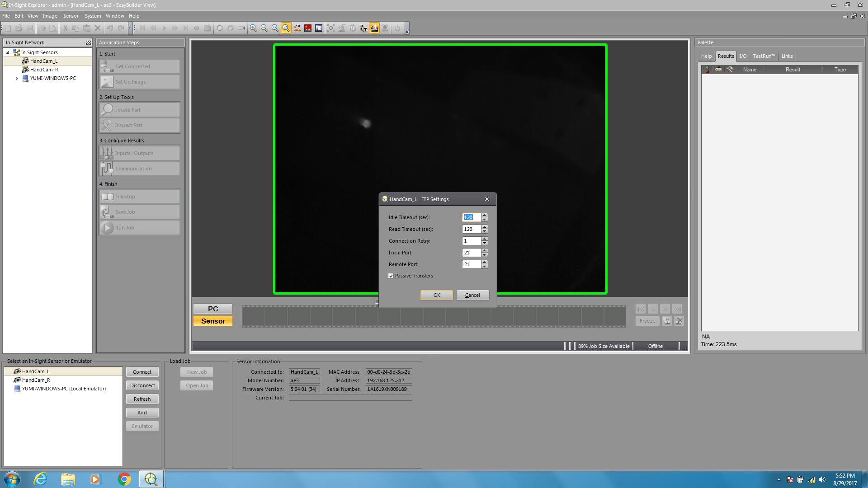The image size is (868, 488).
Task: Increase the Connection Retry spinner value
Action: pos(485,239)
